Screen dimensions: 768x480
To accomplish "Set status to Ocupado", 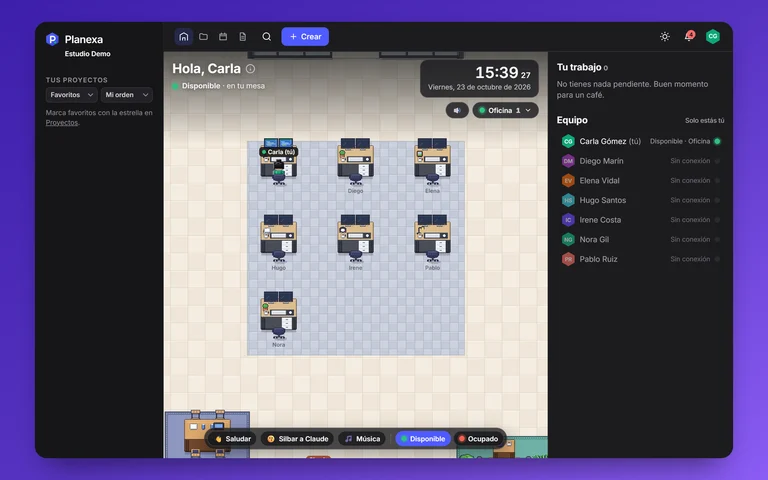I will pos(479,439).
